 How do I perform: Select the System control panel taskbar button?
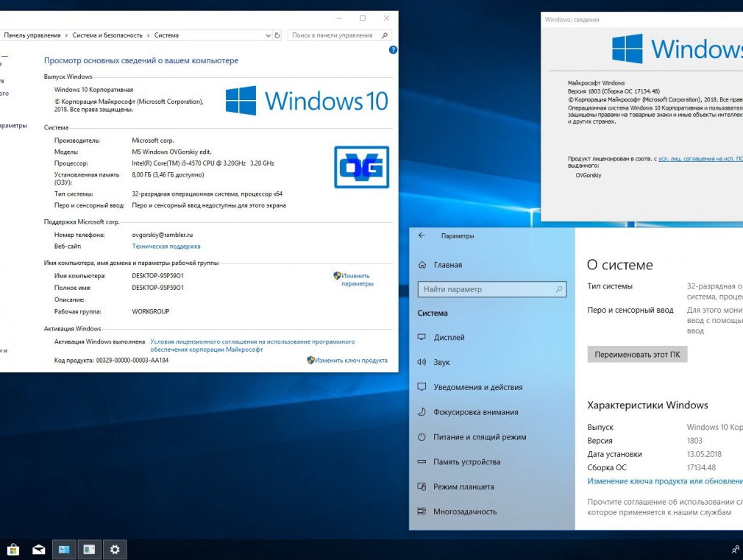pos(64,549)
